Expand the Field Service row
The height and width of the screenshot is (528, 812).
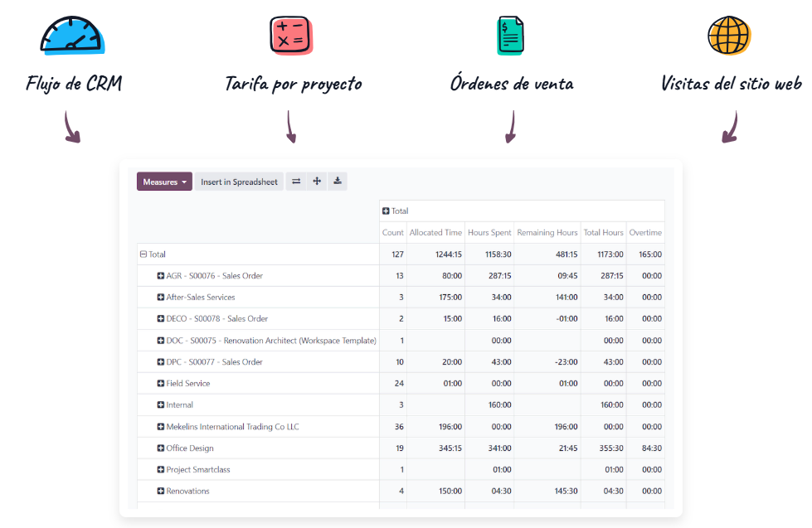point(161,384)
